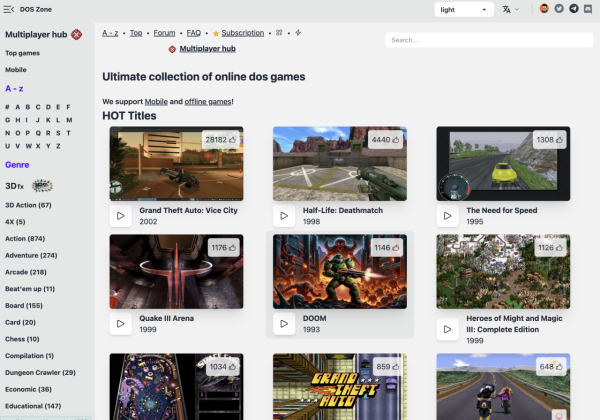
Task: Select the Arcade (218) genre
Action: pyautogui.click(x=26, y=272)
